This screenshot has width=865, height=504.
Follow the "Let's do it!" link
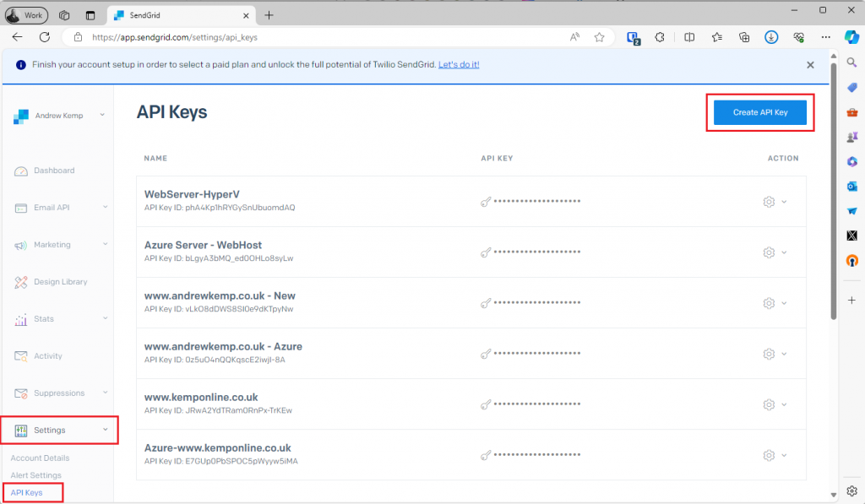click(x=459, y=64)
